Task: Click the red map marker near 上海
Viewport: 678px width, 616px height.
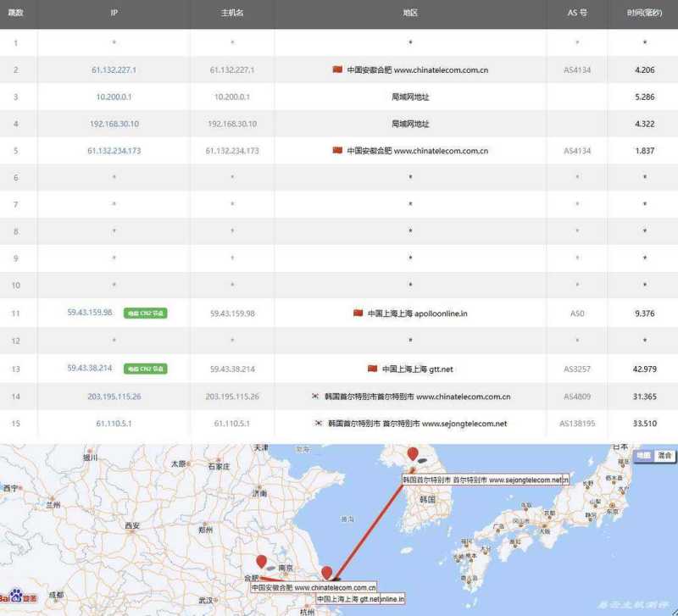Action: [327, 573]
